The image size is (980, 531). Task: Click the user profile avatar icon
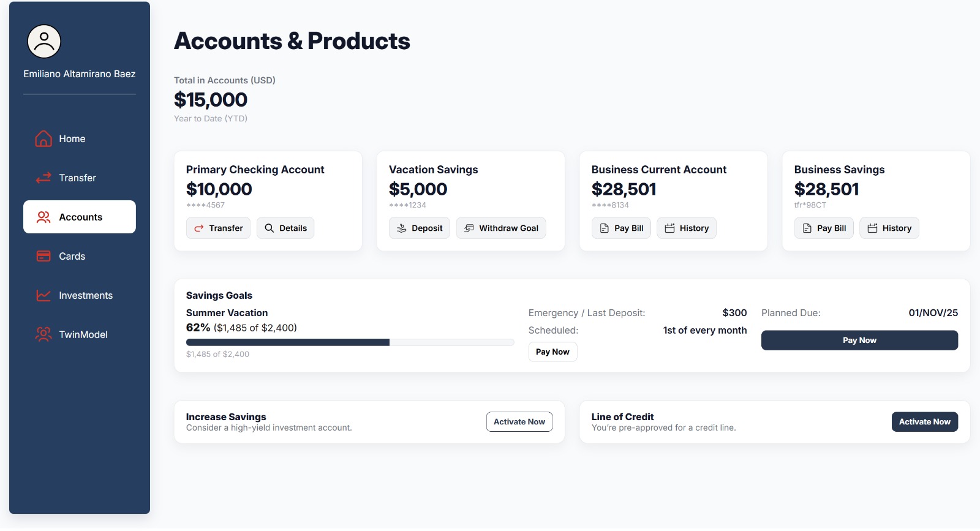pyautogui.click(x=44, y=42)
